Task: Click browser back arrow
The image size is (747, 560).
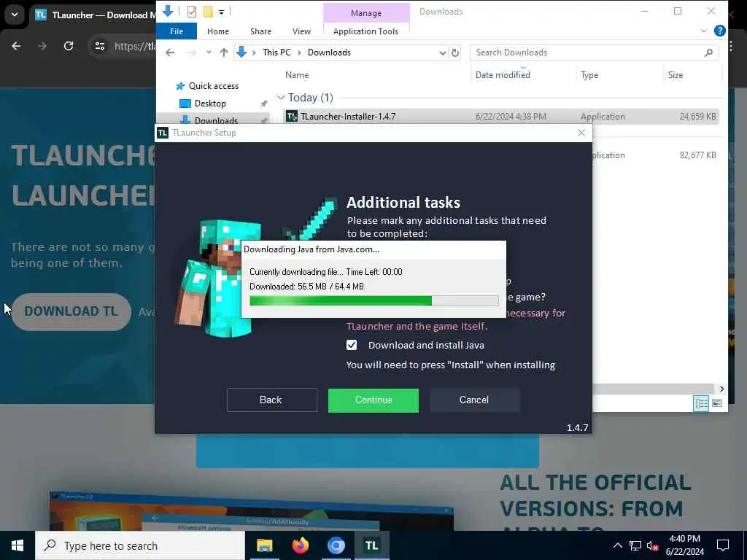Action: (16, 46)
